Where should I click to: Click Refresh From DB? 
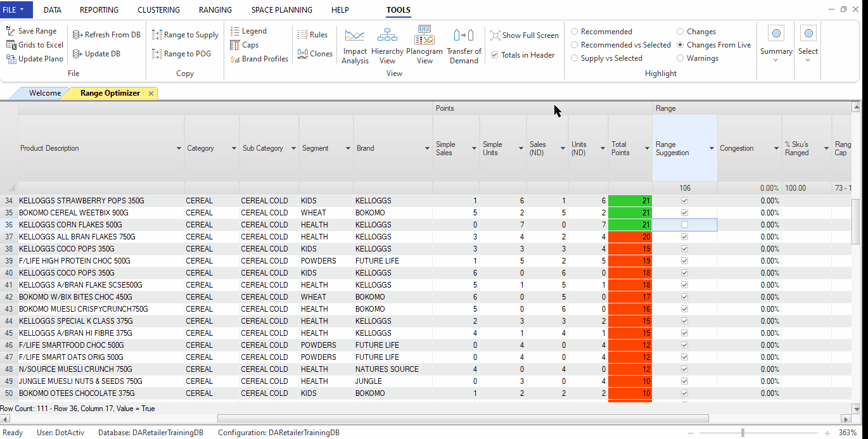click(x=106, y=35)
